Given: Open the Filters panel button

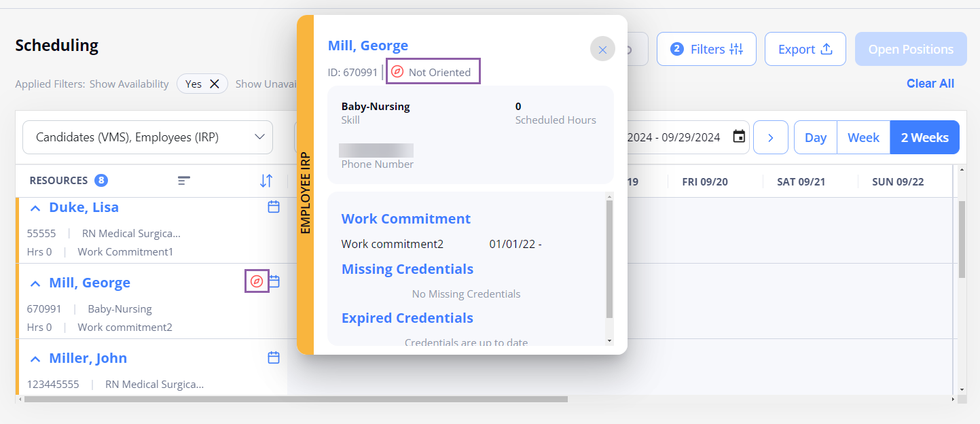Looking at the screenshot, I should coord(706,49).
